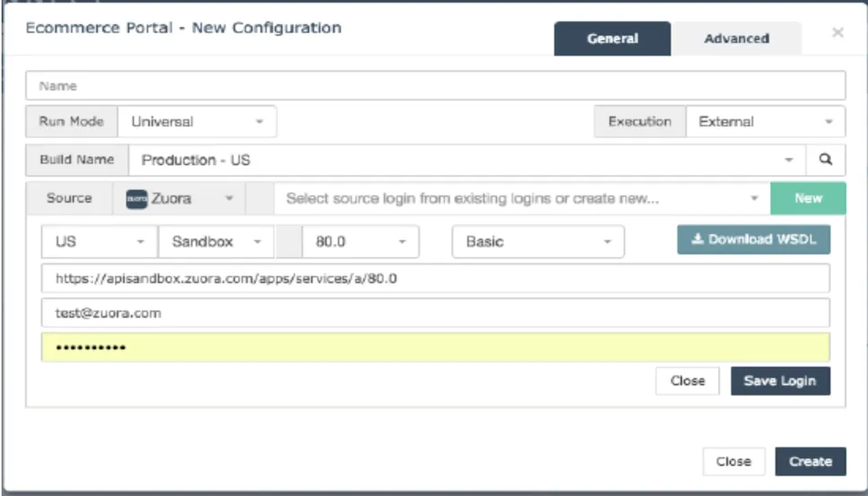The height and width of the screenshot is (496, 868).
Task: Click the Save Login button
Action: [x=781, y=381]
